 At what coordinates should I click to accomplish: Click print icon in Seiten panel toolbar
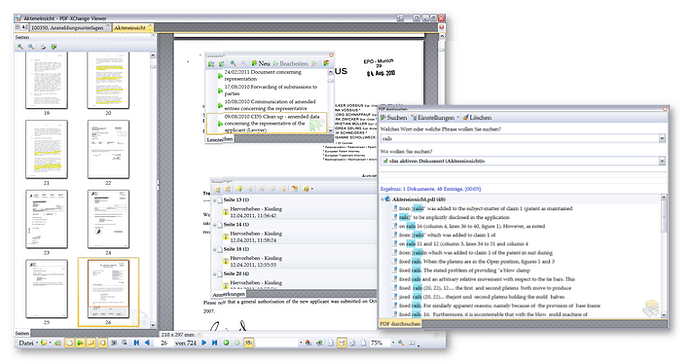[43, 47]
